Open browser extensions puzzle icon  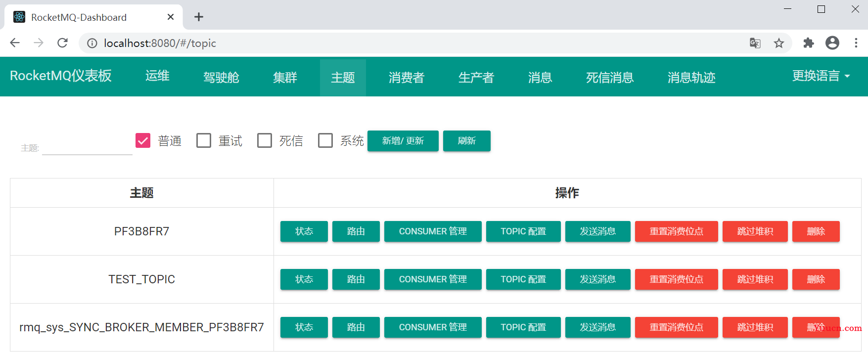pyautogui.click(x=809, y=43)
